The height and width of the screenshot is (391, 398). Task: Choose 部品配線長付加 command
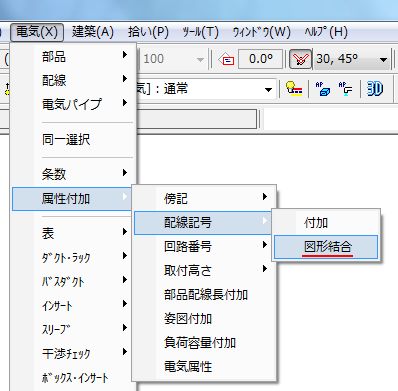[x=204, y=294]
